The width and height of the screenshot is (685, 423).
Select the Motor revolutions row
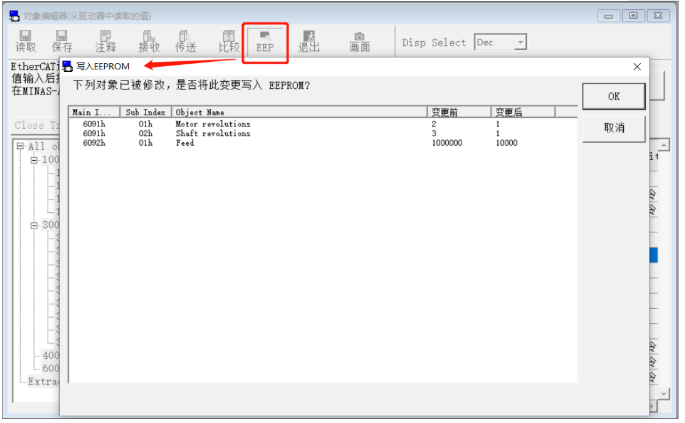point(322,124)
